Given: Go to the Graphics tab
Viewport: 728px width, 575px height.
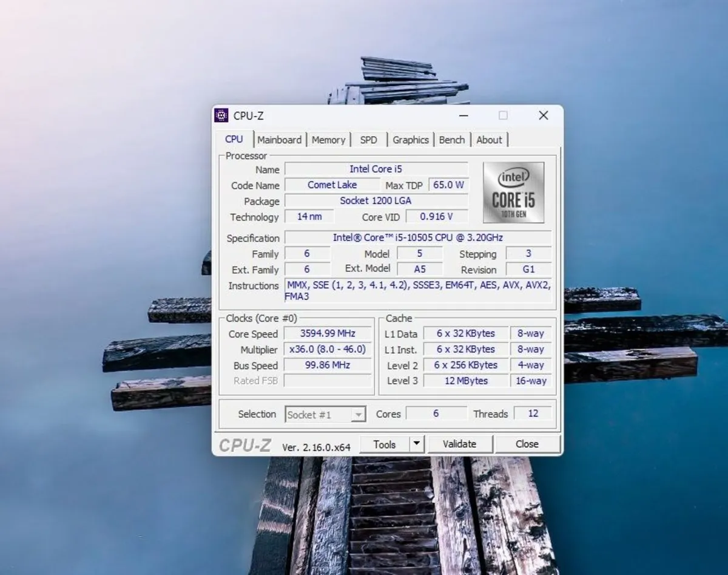Looking at the screenshot, I should pos(411,140).
